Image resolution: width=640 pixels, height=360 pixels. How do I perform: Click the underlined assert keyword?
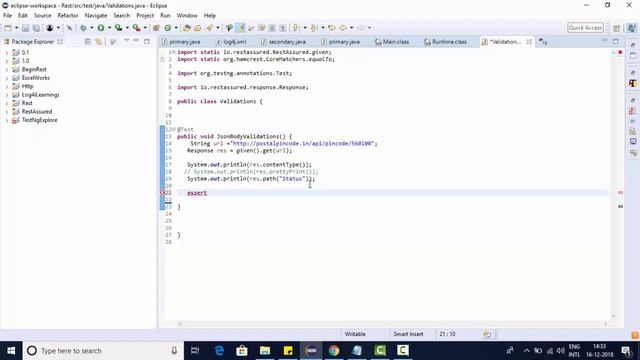click(x=197, y=193)
